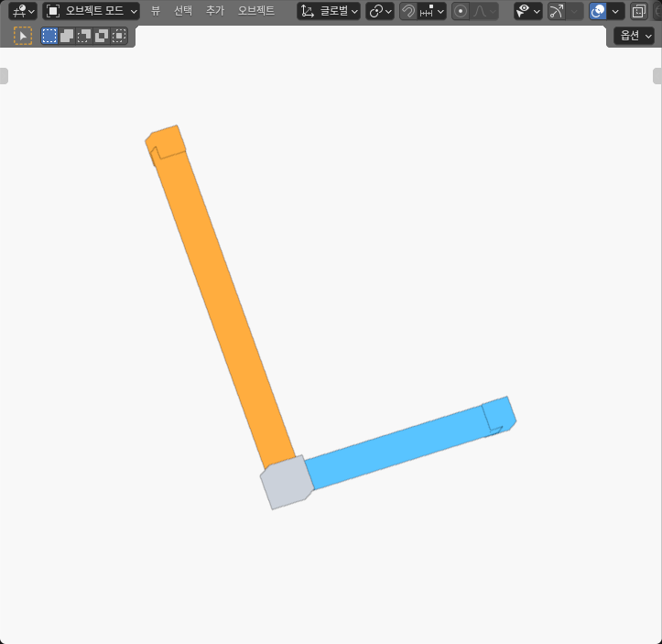662x644 pixels.
Task: Choose the Set new selection mode
Action: coord(49,36)
